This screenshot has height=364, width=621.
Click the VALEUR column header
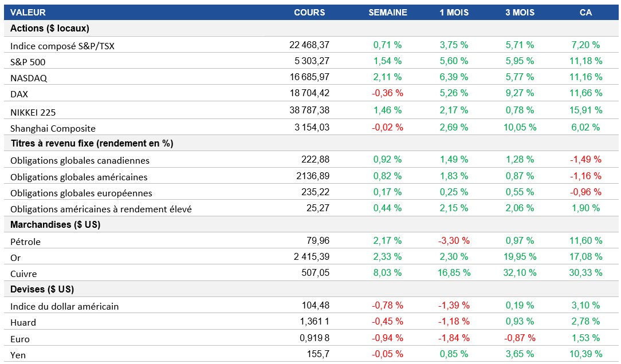point(28,12)
